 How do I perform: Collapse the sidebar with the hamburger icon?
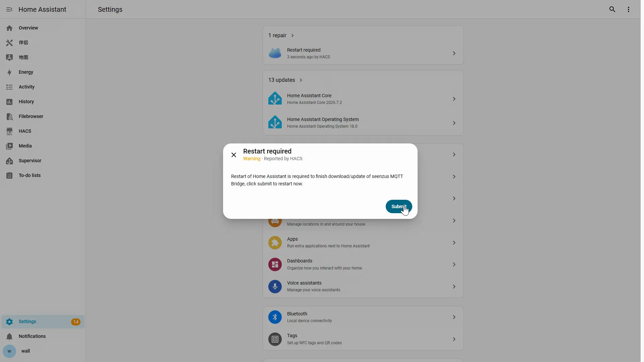[x=9, y=9]
